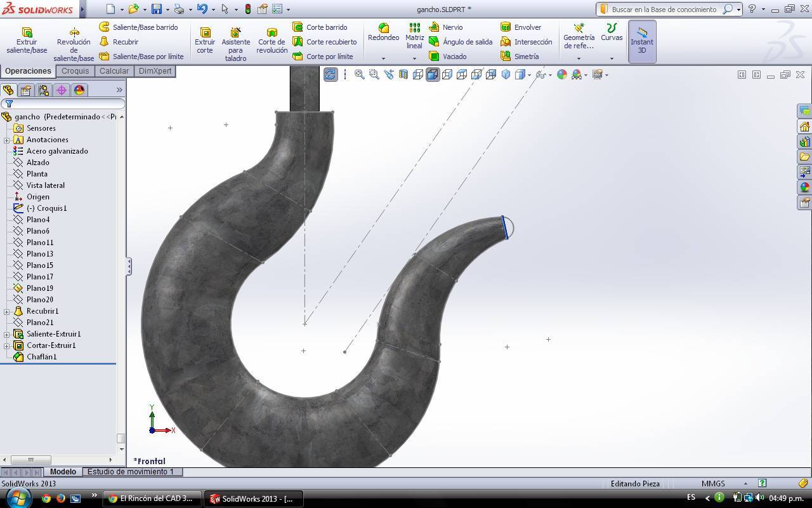Toggle the view rotation lock icon

tap(330, 74)
